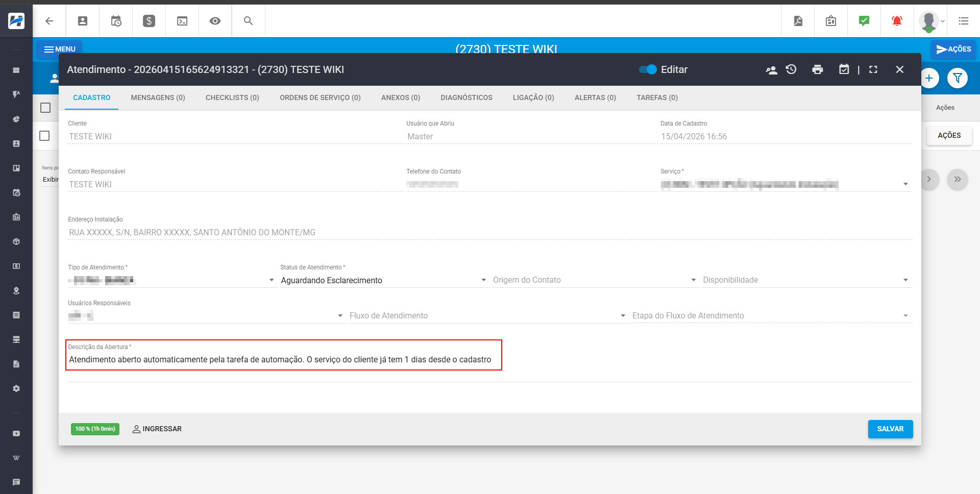Toggle the Editar switch
Image resolution: width=980 pixels, height=494 pixels.
coord(648,69)
